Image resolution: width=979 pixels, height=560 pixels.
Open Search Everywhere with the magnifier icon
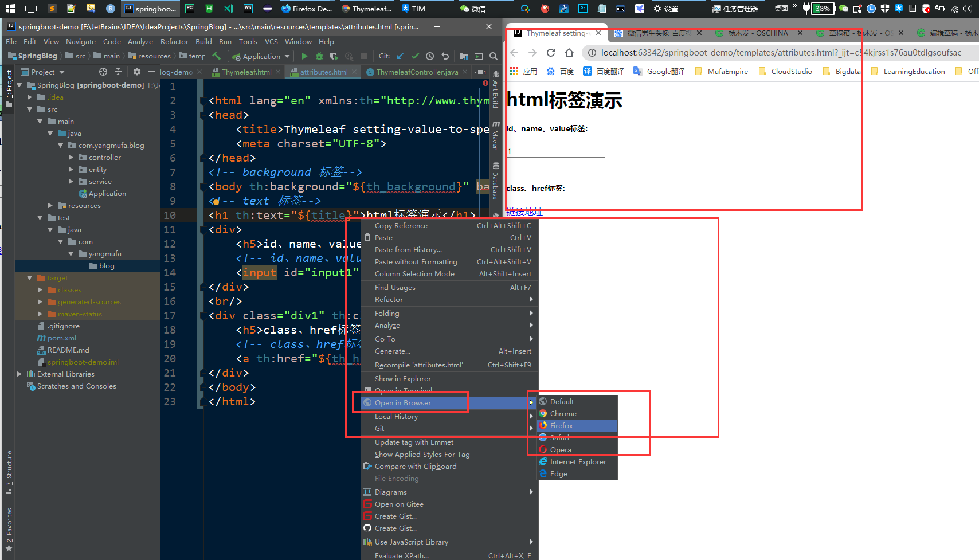pos(493,56)
